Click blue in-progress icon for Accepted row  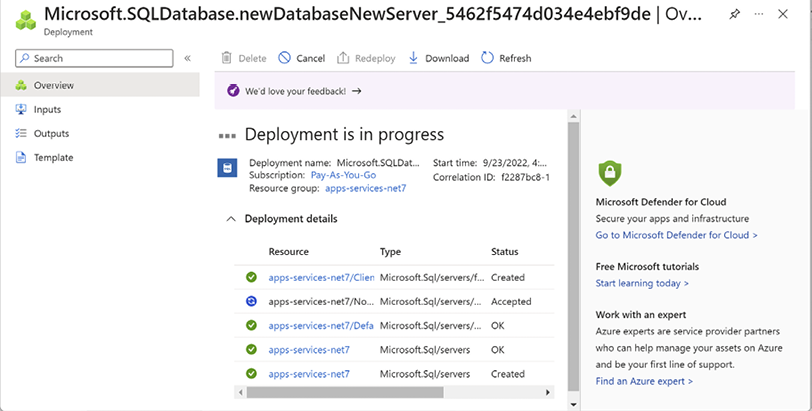coord(251,301)
